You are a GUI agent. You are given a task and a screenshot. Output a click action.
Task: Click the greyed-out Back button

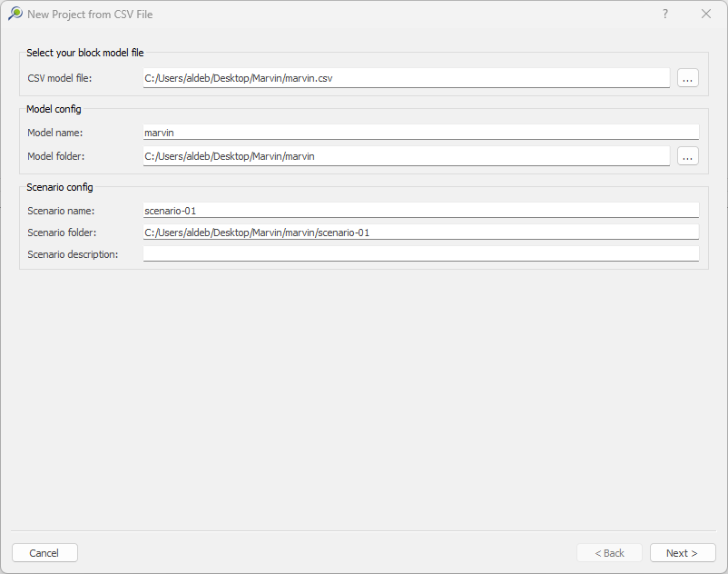[x=609, y=553]
